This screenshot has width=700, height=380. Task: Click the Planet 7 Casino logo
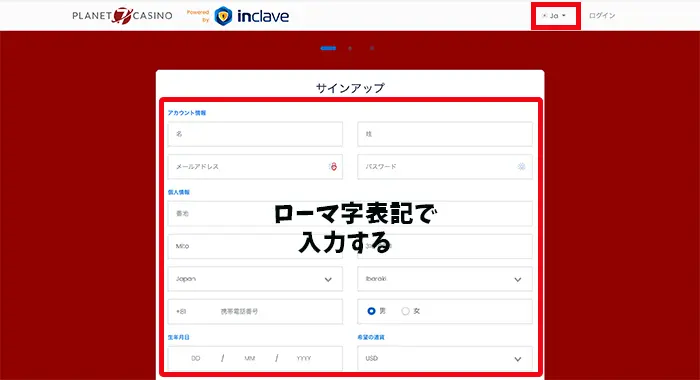coord(122,16)
